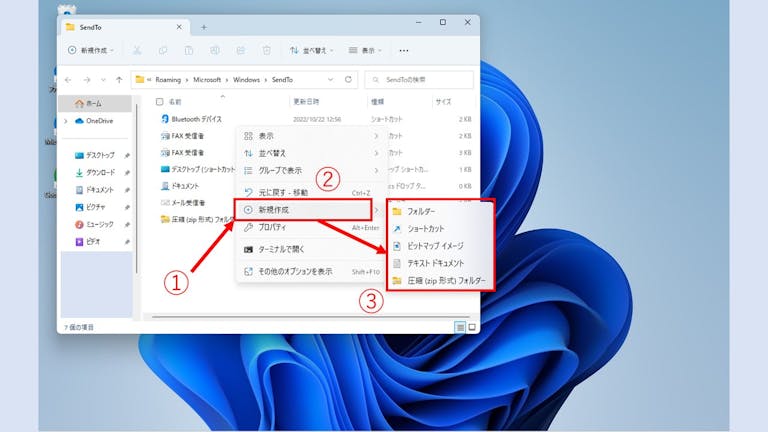Click the navigation pane vertical scrollbar

[x=136, y=191]
